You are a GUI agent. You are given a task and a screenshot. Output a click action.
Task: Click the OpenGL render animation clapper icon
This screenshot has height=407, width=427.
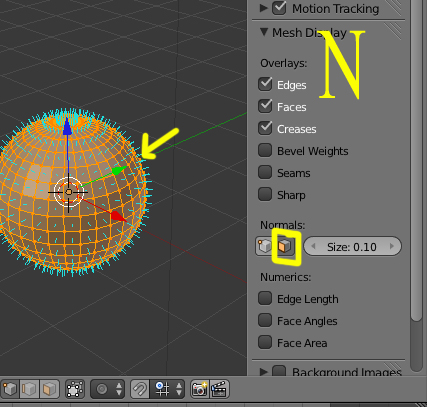click(219, 389)
